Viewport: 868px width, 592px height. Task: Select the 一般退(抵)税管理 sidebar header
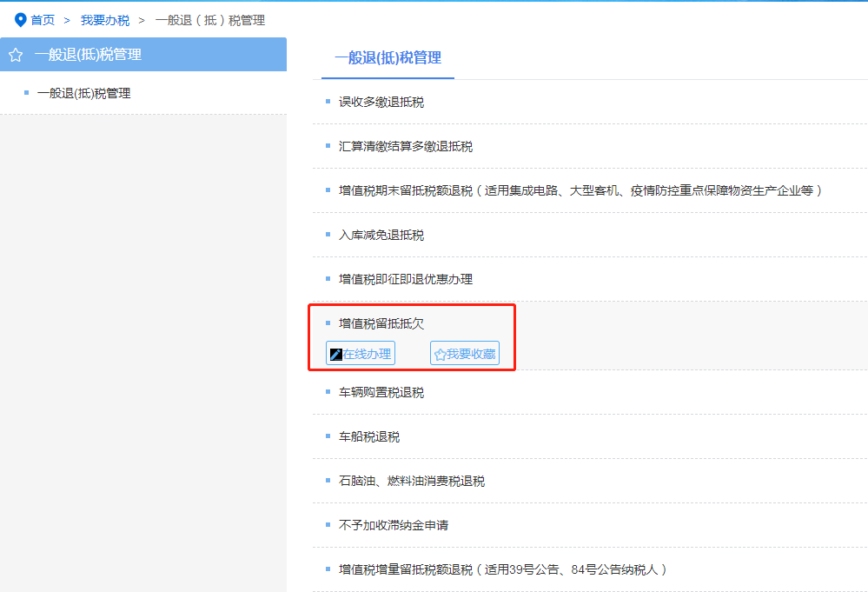[x=143, y=54]
